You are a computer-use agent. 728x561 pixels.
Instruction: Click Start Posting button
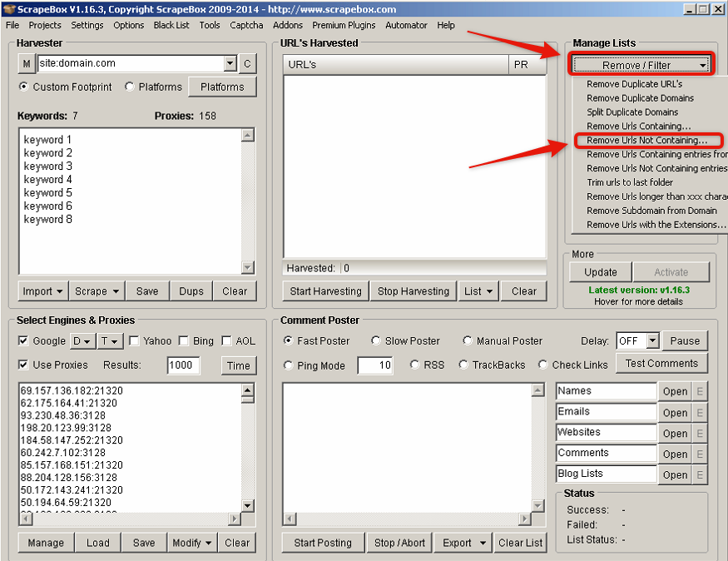(322, 543)
